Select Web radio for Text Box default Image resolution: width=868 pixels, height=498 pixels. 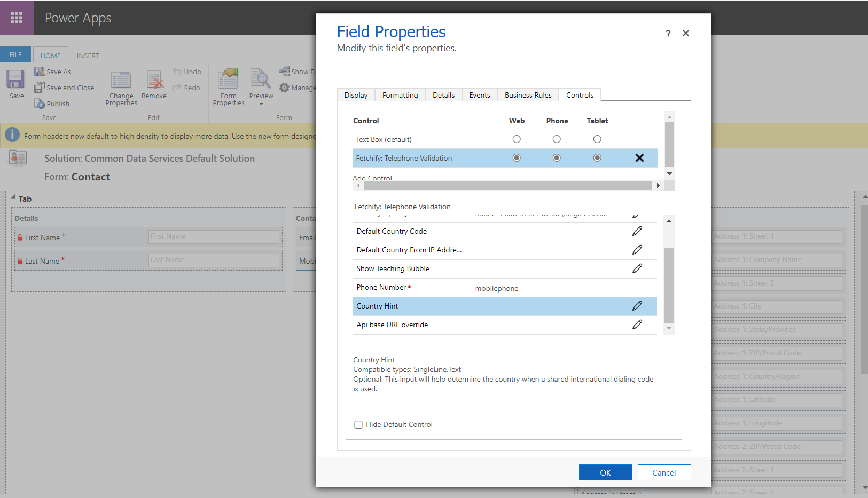click(517, 139)
